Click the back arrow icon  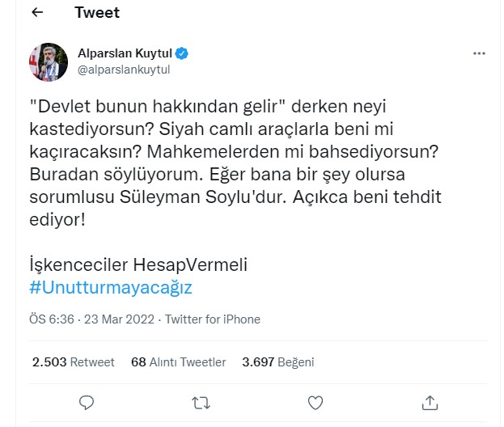pyautogui.click(x=37, y=13)
